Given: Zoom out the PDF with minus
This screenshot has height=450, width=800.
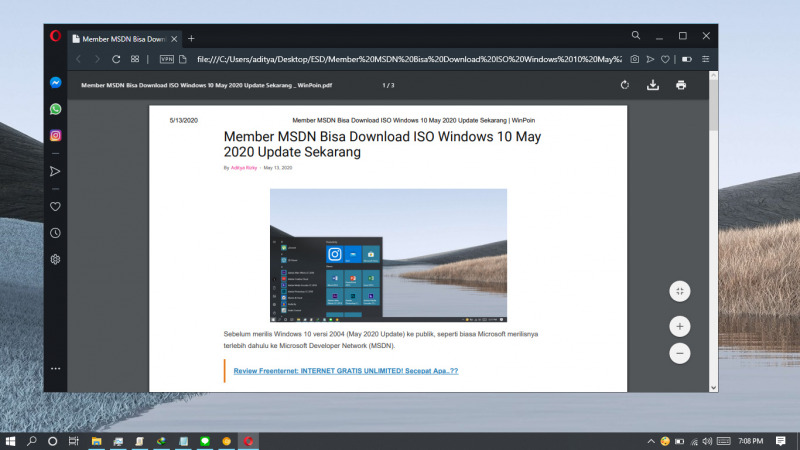Looking at the screenshot, I should (680, 353).
